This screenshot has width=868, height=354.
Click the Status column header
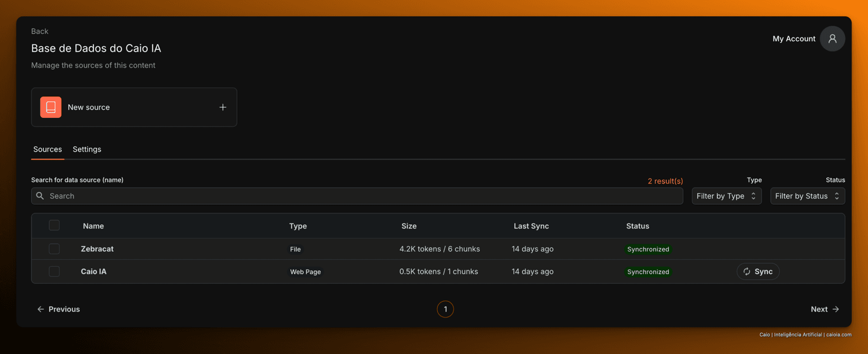637,226
